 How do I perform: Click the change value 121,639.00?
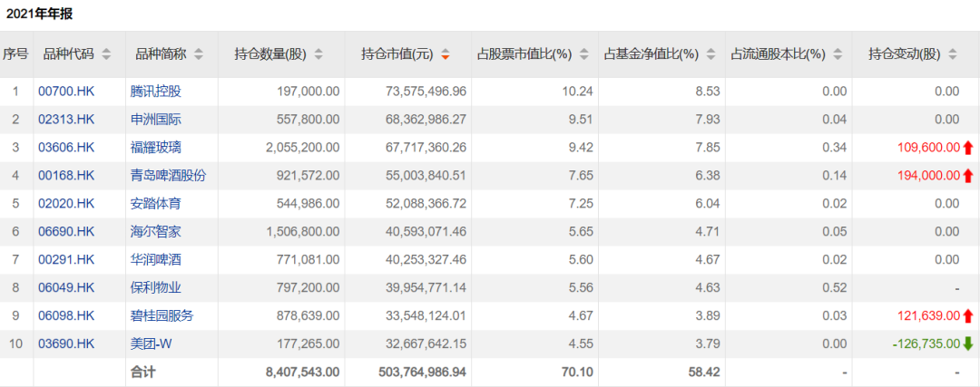(928, 315)
